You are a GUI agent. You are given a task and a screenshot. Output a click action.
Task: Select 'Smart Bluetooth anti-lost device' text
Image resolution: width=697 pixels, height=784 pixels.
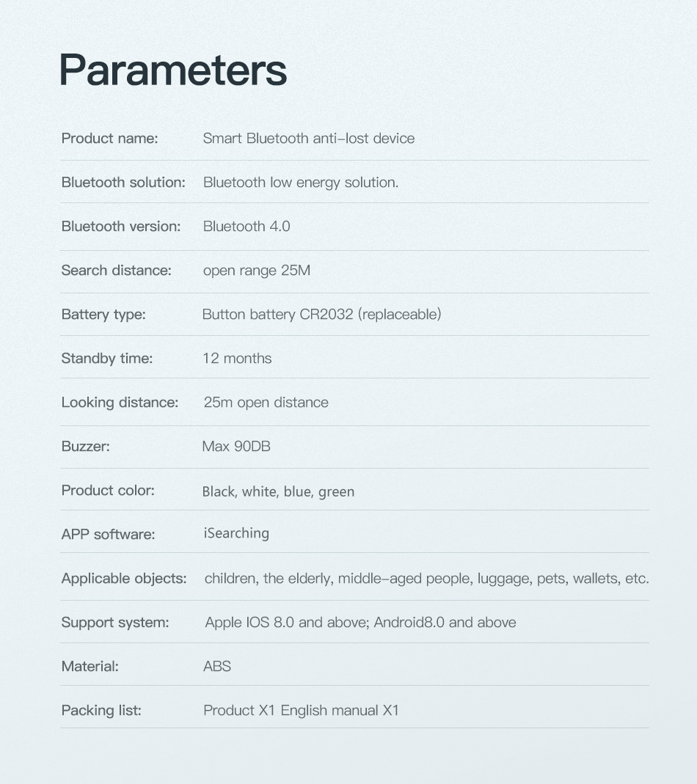(308, 139)
